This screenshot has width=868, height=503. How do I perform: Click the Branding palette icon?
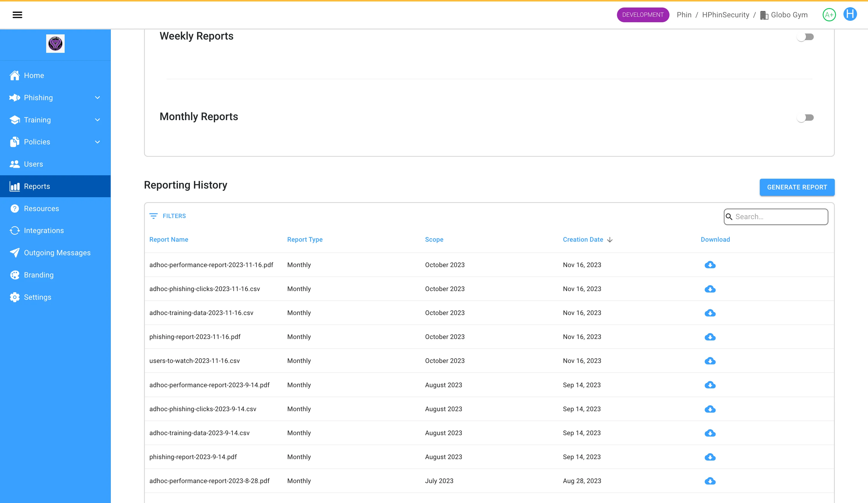(x=14, y=275)
